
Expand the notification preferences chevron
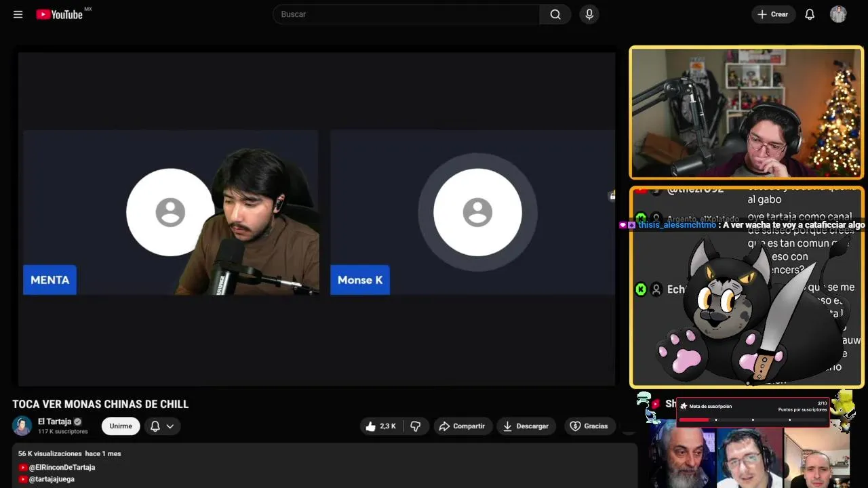coord(170,426)
